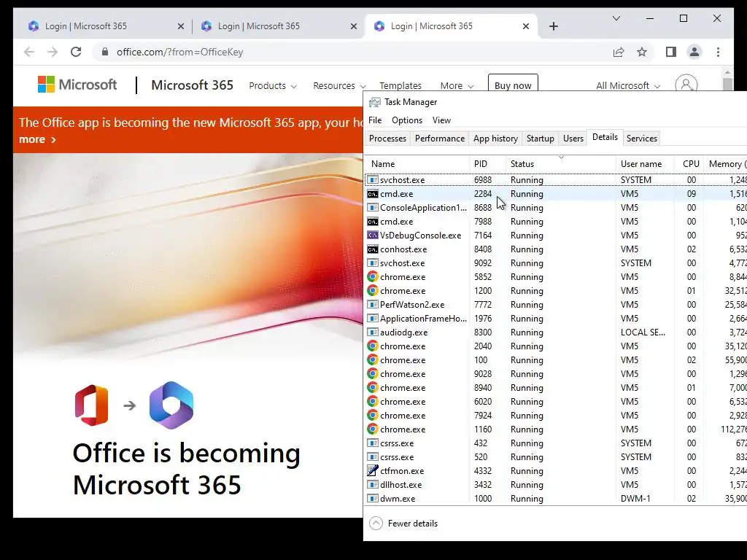Sort by the CPU column header
The height and width of the screenshot is (560, 747).
point(689,164)
